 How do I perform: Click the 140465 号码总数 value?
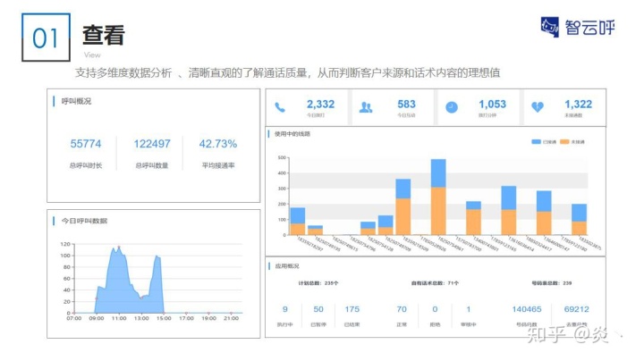(527, 309)
